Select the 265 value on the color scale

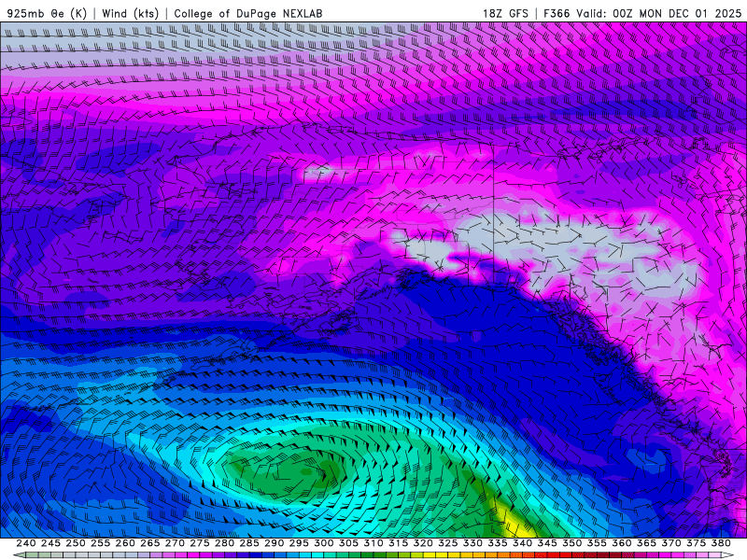tap(150, 543)
